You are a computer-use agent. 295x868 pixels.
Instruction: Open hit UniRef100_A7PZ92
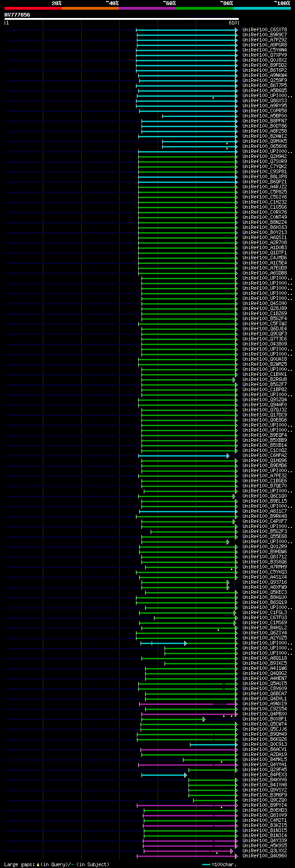click(265, 40)
